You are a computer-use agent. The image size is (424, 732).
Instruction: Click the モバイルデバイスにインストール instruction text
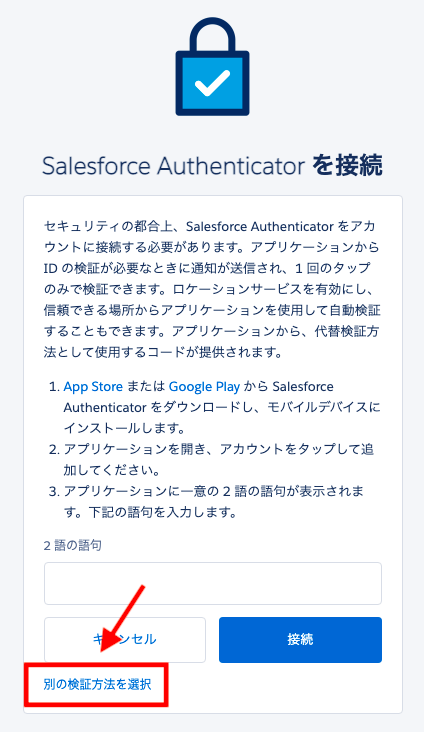tap(222, 417)
